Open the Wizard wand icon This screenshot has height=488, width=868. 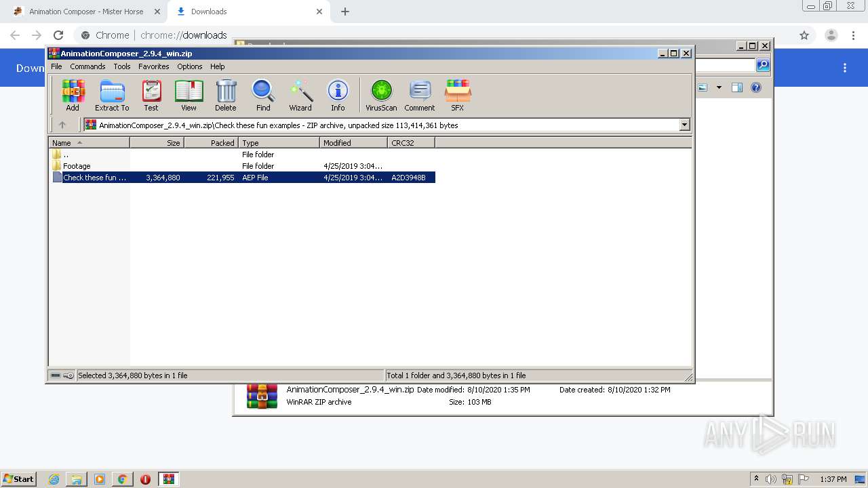click(300, 95)
